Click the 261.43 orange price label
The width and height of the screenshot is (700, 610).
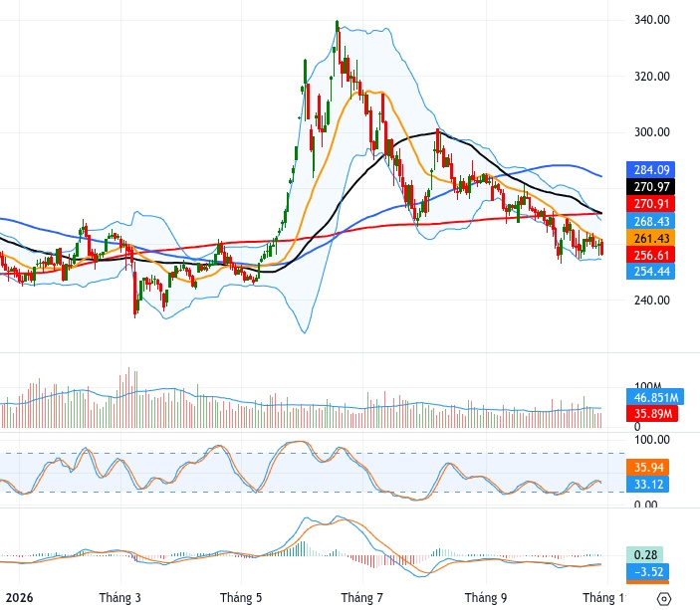coord(651,238)
